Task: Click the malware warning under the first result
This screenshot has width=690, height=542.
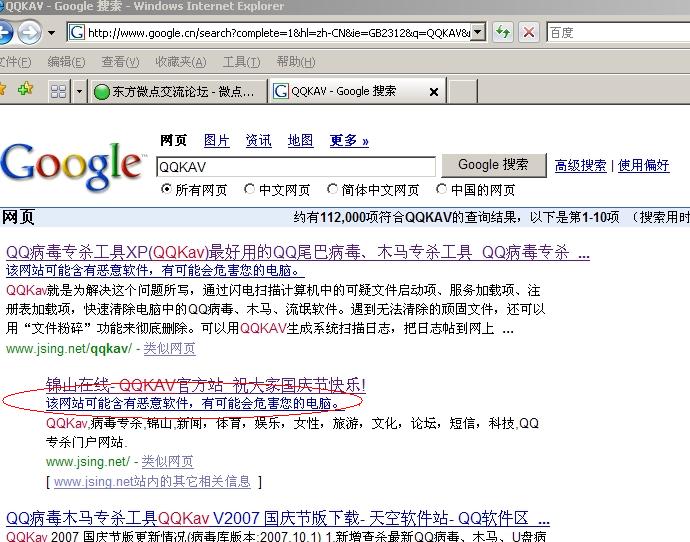Action: 155,270
